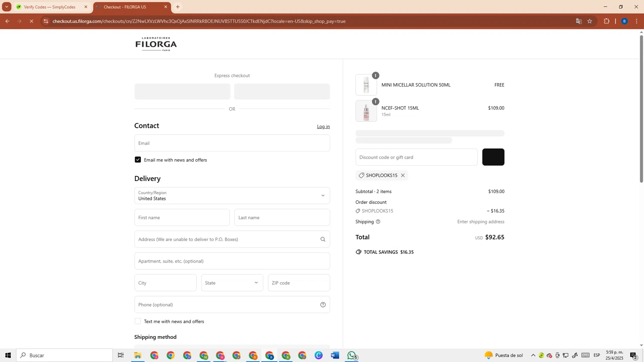Check Text me with news and offers
Image resolution: width=644 pixels, height=362 pixels.
(x=138, y=321)
